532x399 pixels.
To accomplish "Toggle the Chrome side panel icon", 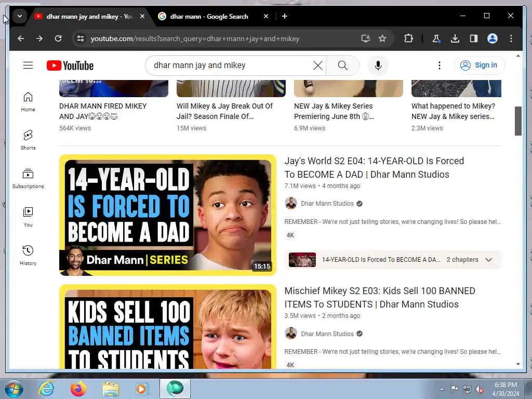I will click(474, 38).
